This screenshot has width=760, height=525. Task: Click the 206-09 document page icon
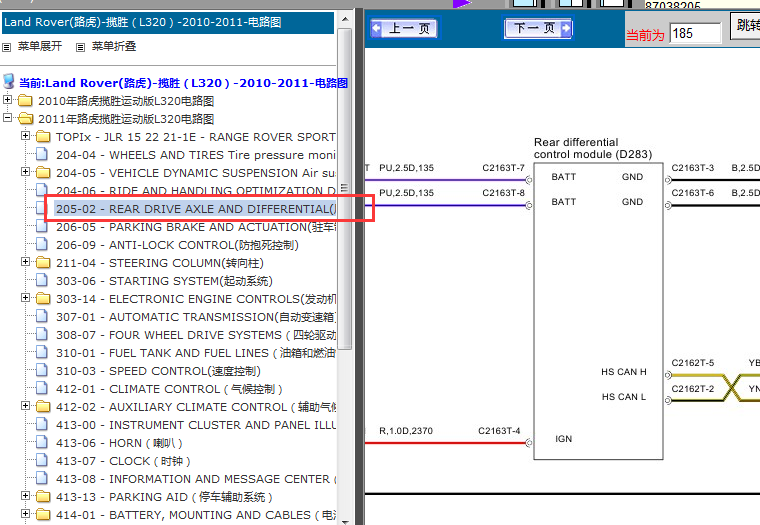[x=42, y=244]
